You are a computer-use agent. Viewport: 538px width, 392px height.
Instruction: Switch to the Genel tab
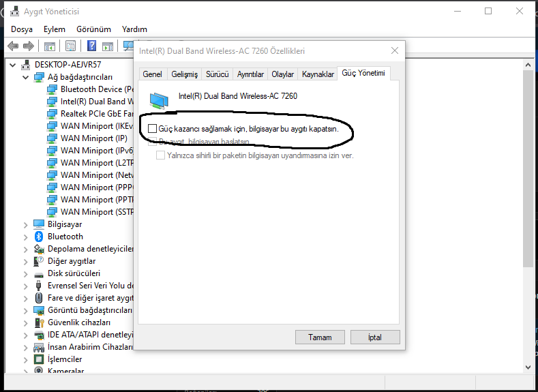tap(152, 74)
